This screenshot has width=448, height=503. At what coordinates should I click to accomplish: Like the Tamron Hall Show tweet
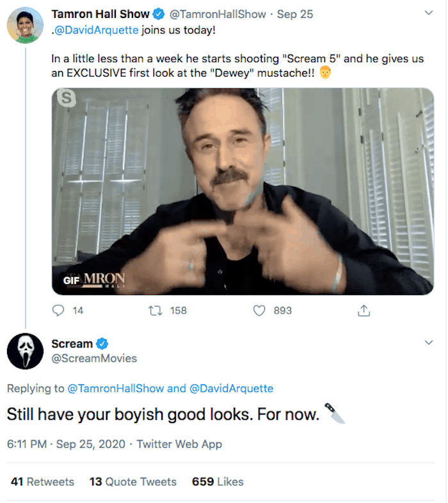259,310
